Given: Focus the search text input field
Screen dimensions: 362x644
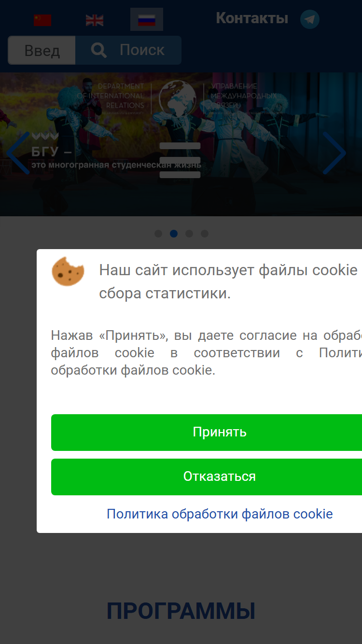Looking at the screenshot, I should pyautogui.click(x=42, y=50).
